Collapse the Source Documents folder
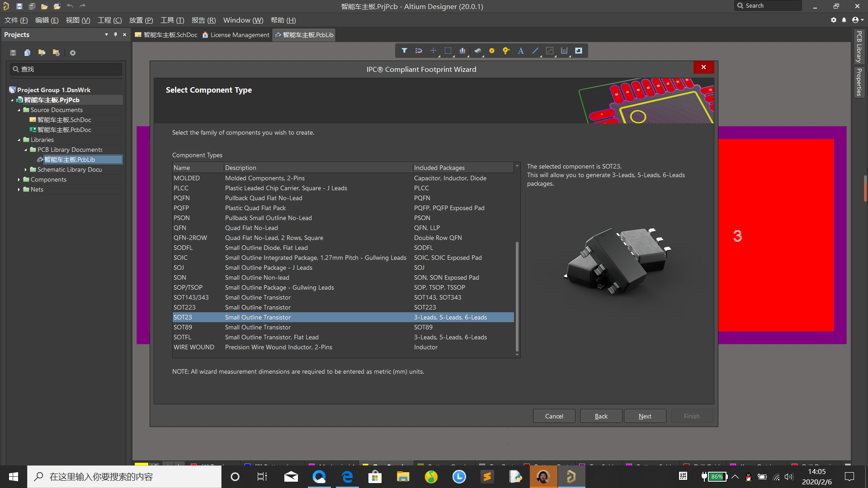The width and height of the screenshot is (868, 488). coord(19,110)
